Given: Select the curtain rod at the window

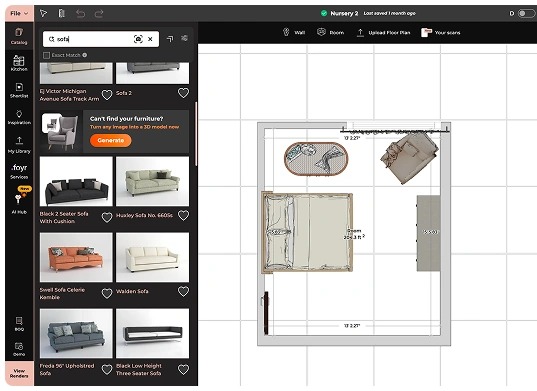Looking at the screenshot, I should (395, 130).
